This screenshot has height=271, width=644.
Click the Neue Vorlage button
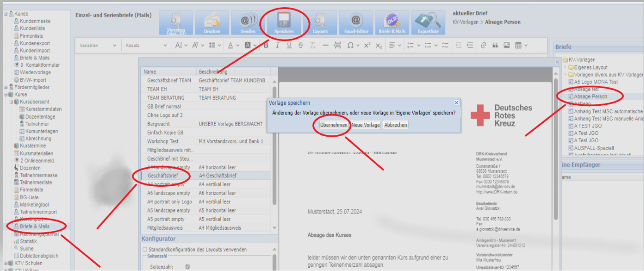(366, 125)
